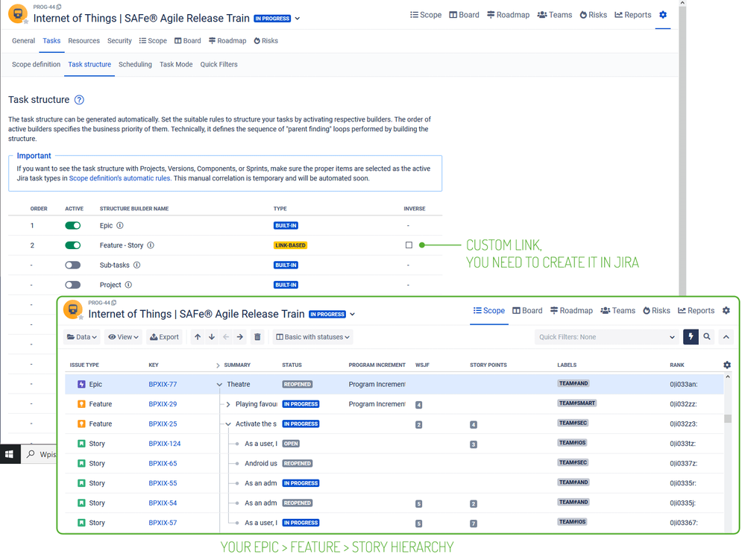The width and height of the screenshot is (745, 560).
Task: Collapse toolbar with the up chevron button
Action: tap(726, 337)
